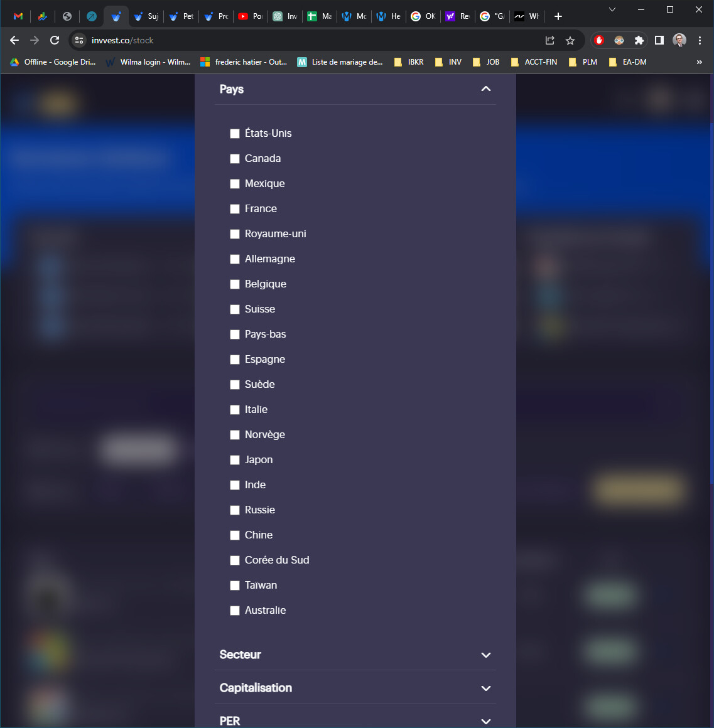This screenshot has height=728, width=714.
Task: Open Liste de mariage bookmark
Action: 340,62
